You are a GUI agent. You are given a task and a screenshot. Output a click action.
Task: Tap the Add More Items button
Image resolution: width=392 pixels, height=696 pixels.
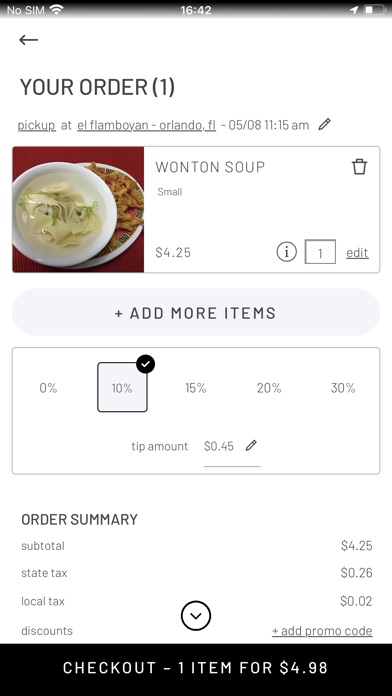tap(196, 312)
